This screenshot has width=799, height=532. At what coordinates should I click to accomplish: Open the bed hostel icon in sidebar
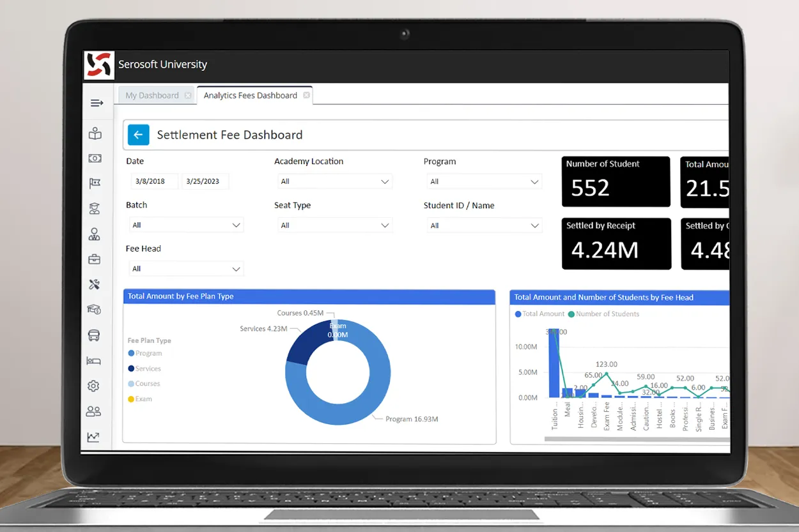click(94, 361)
